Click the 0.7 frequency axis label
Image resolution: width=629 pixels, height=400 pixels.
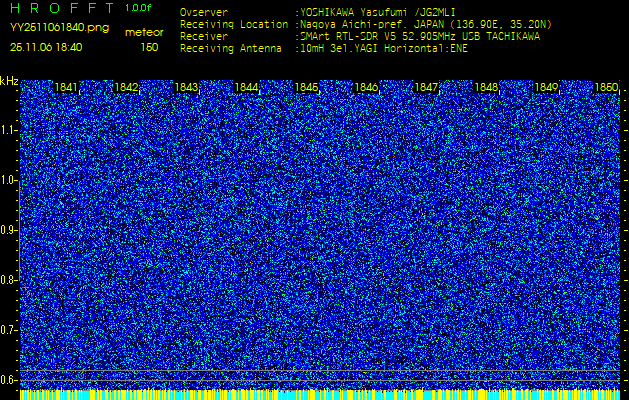tap(8, 330)
